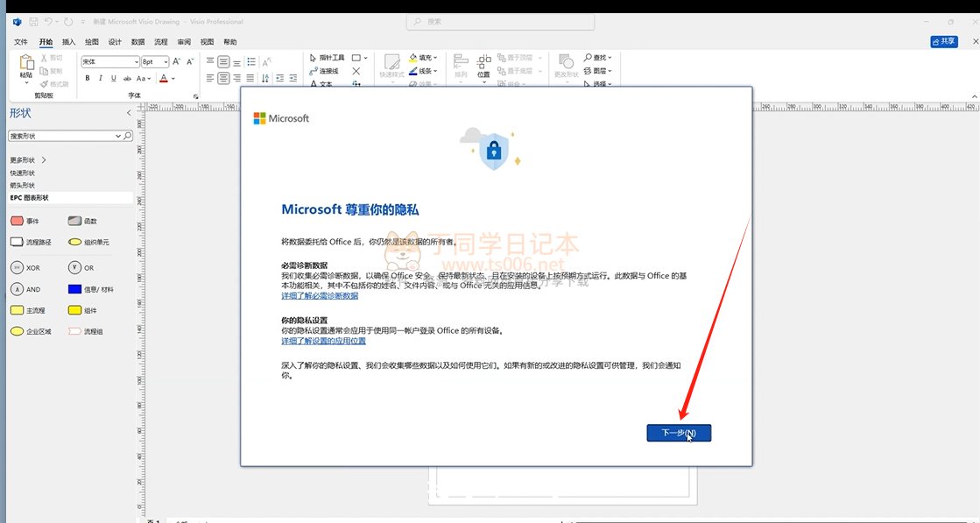
Task: Open the 8pt font size dropdown
Action: pyautogui.click(x=165, y=61)
